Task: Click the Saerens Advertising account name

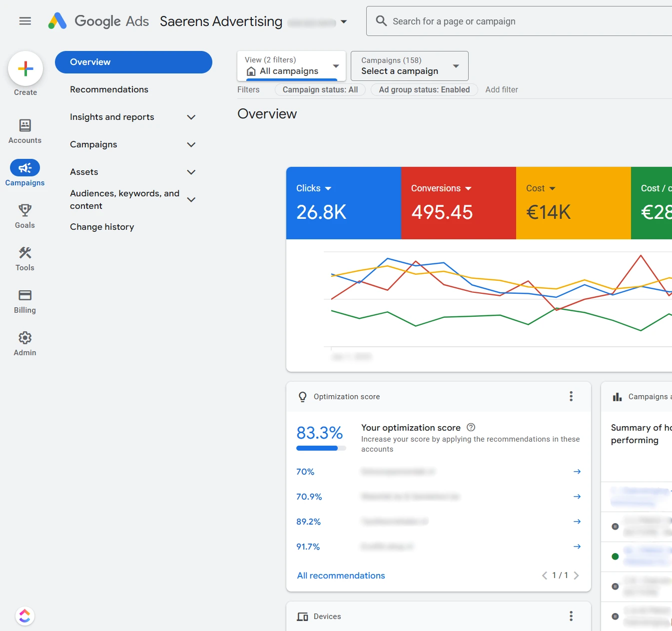Action: [221, 21]
